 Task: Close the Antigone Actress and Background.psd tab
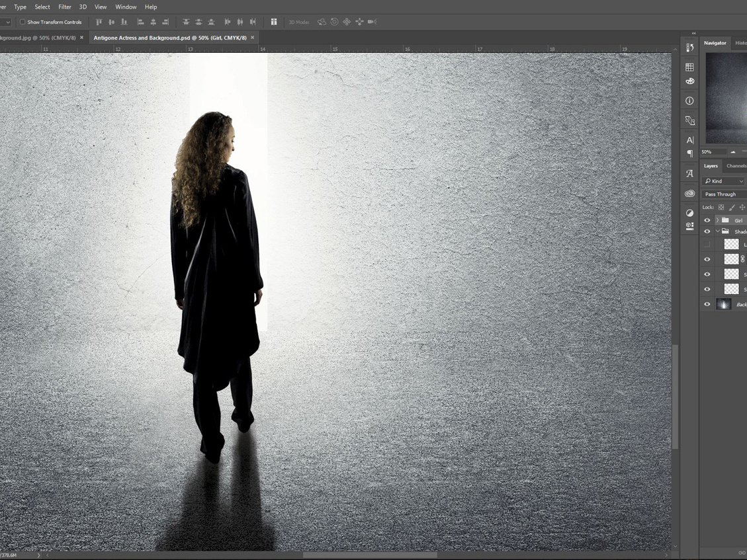point(253,38)
